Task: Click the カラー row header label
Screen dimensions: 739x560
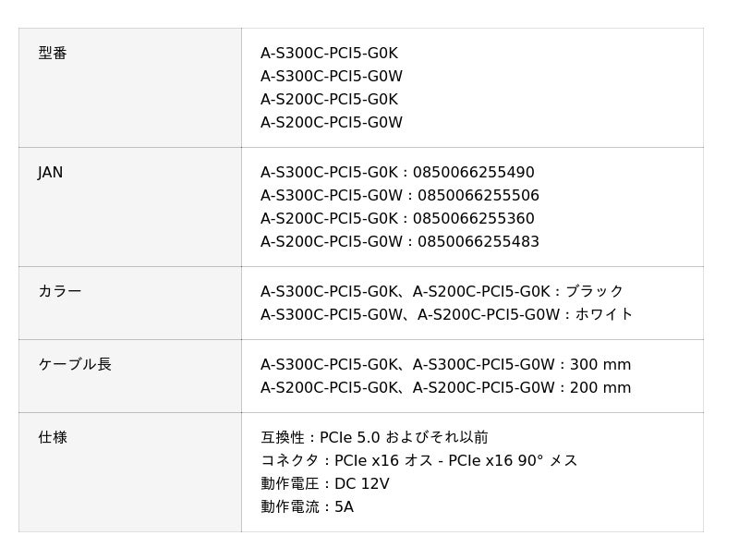Action: 60,292
